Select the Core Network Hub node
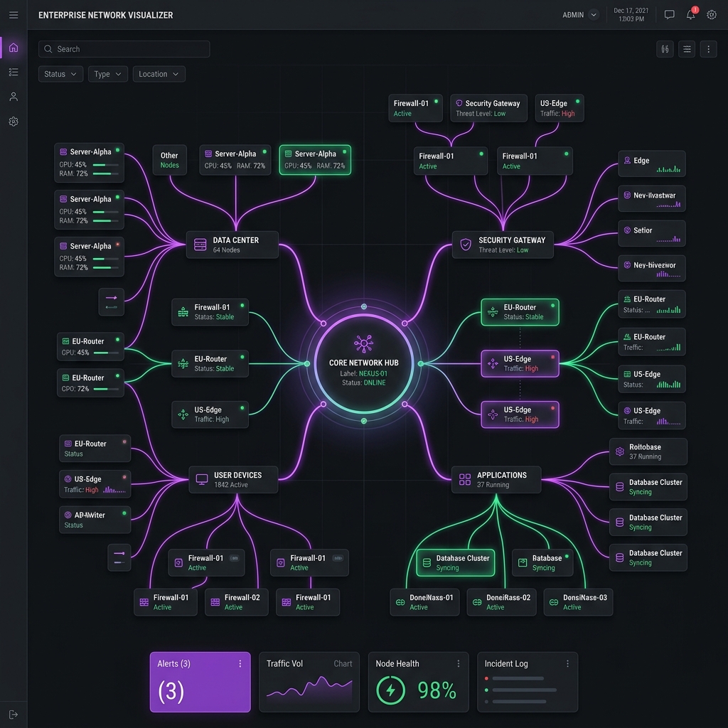 363,365
